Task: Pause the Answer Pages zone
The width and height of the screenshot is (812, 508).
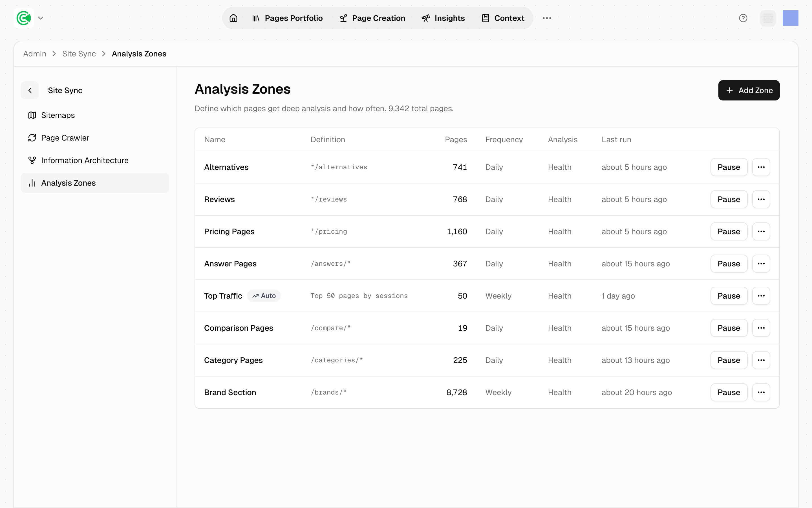Action: coord(729,264)
